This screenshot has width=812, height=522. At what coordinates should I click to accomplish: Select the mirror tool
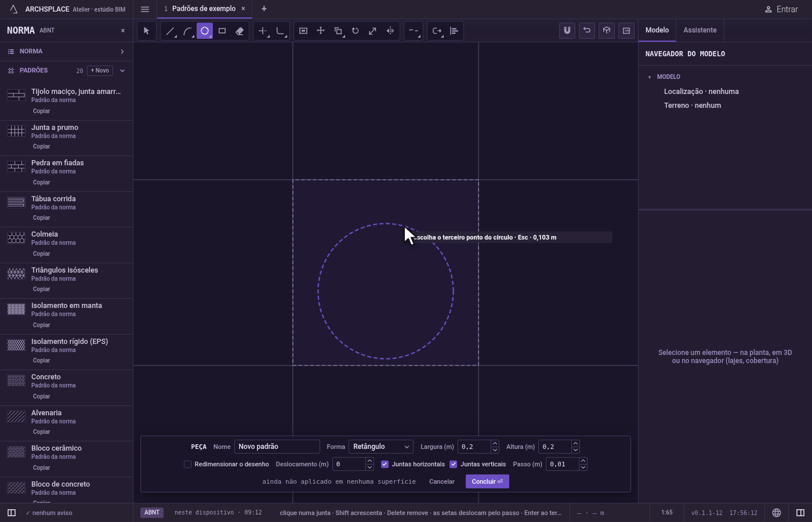tap(390, 31)
